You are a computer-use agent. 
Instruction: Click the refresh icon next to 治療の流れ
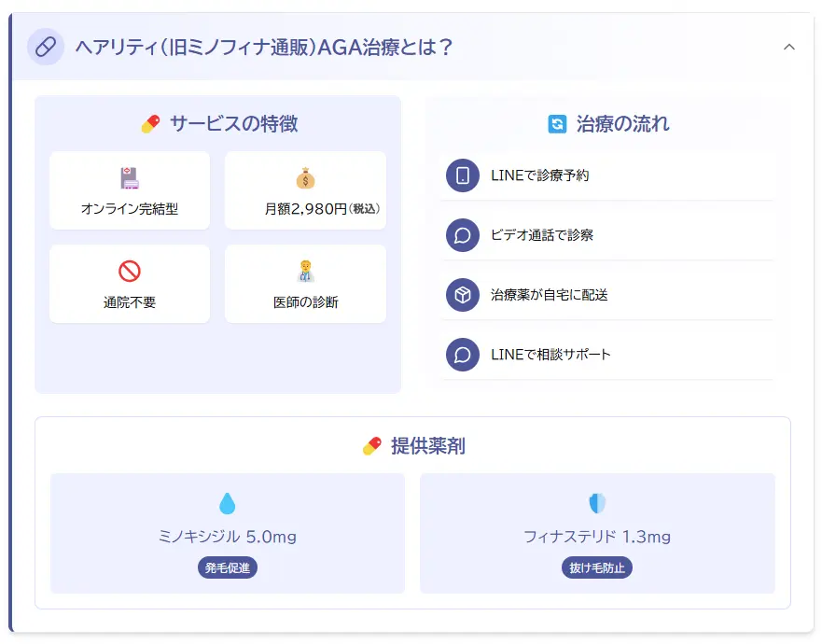[557, 124]
